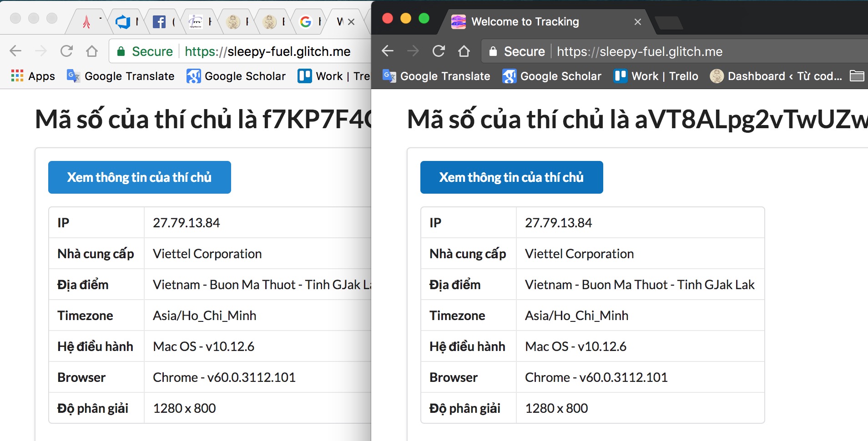Click left 'Xem thông tin của thí chủ' button
The height and width of the screenshot is (441, 868).
[x=139, y=177]
